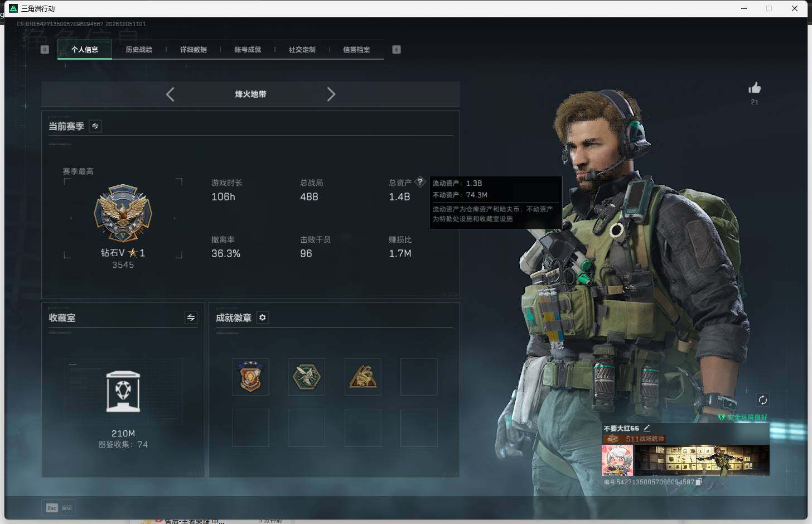
Task: Click the 游戏时长 value 106h
Action: pyautogui.click(x=223, y=197)
